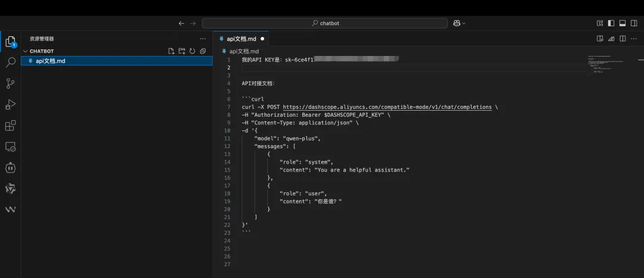Go back with the left arrow
The width and height of the screenshot is (644, 278).
pos(181,23)
